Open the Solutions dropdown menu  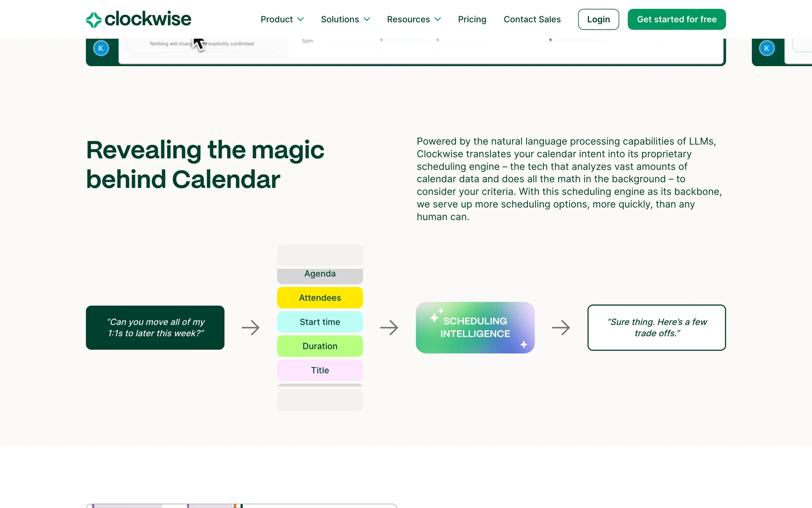345,19
